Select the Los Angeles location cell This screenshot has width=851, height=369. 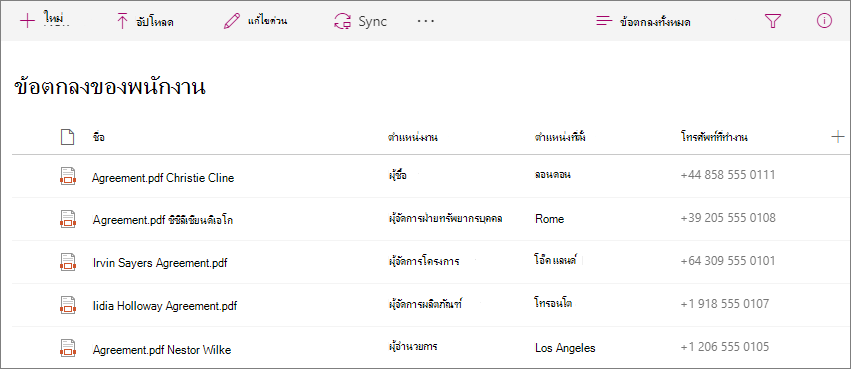565,348
